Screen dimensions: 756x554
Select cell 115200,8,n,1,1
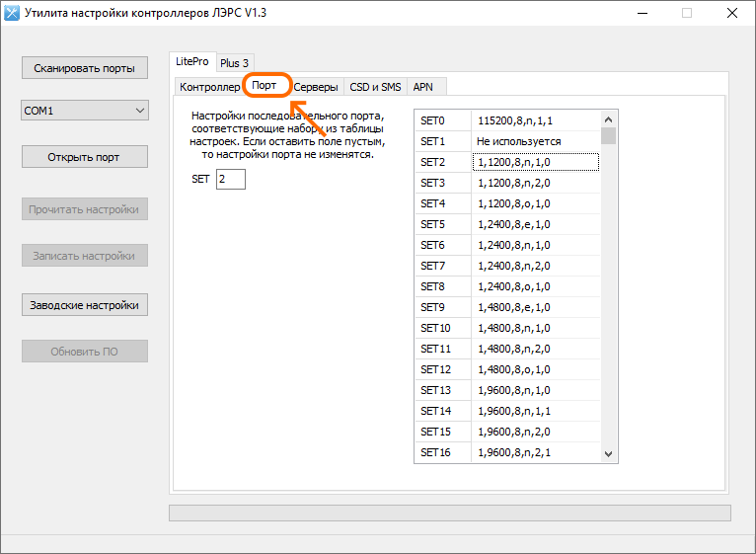coord(536,120)
